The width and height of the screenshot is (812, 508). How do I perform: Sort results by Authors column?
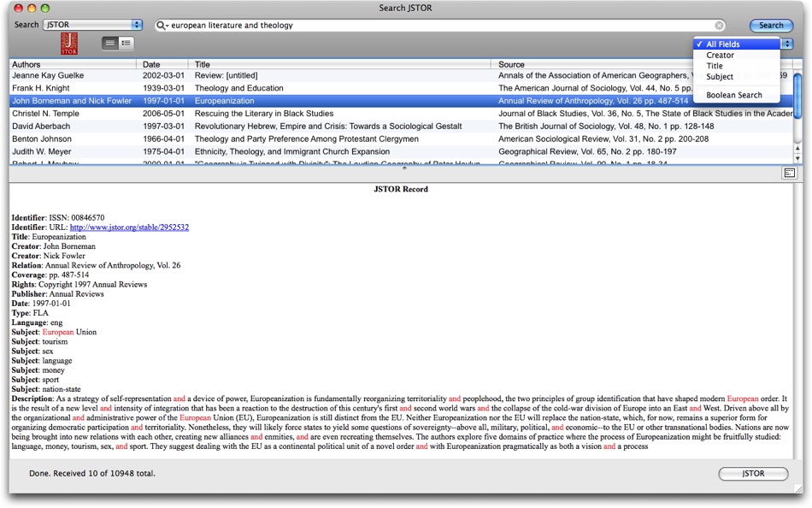tap(73, 64)
